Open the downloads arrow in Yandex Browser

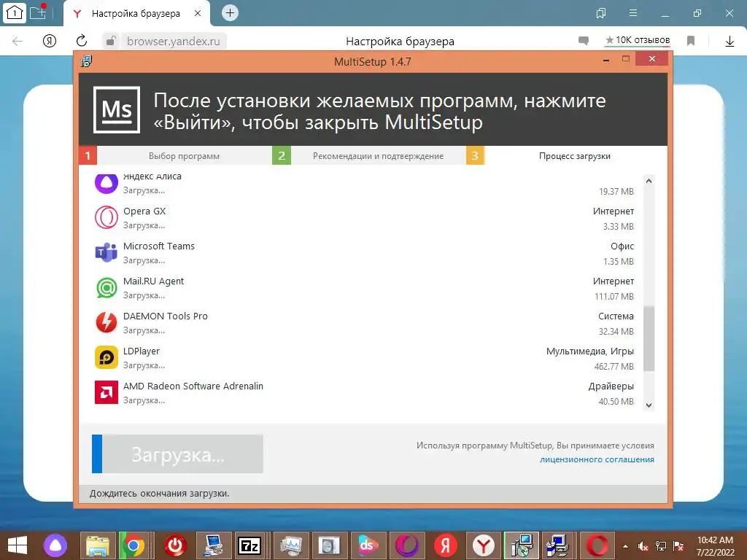pos(729,41)
